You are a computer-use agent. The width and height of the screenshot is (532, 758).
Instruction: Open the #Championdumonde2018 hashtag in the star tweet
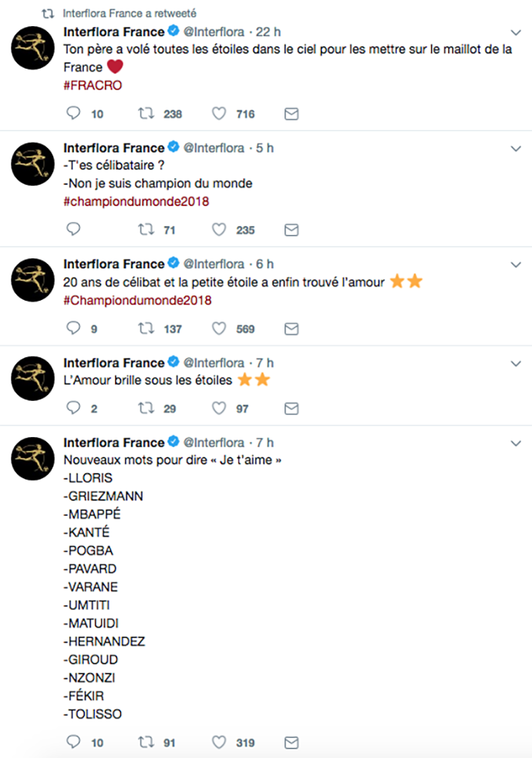click(x=137, y=300)
